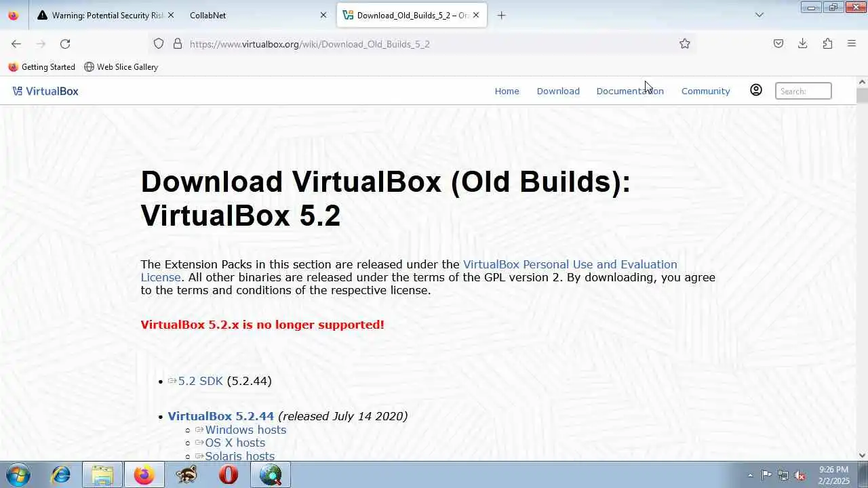
Task: Open the Documentation navigation item
Action: pyautogui.click(x=630, y=91)
